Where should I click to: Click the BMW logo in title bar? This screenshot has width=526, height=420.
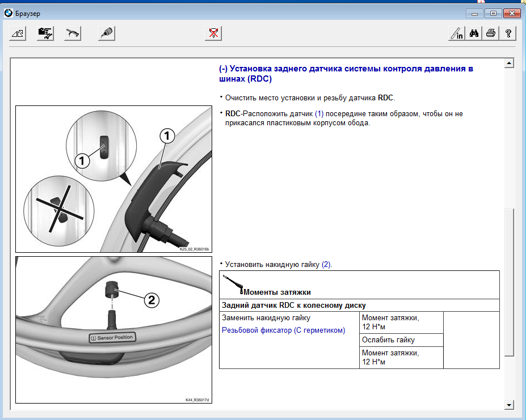(x=8, y=12)
